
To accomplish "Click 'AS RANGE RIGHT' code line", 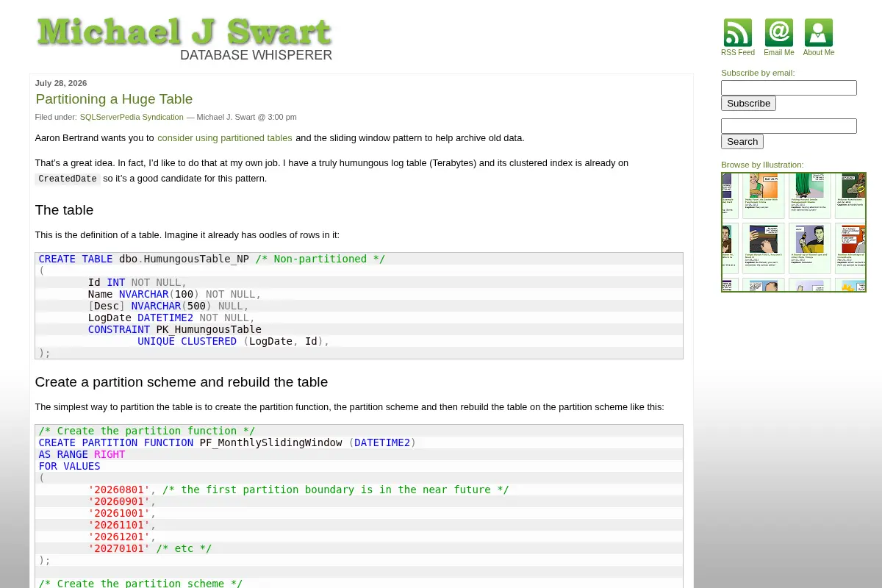I will [82, 454].
